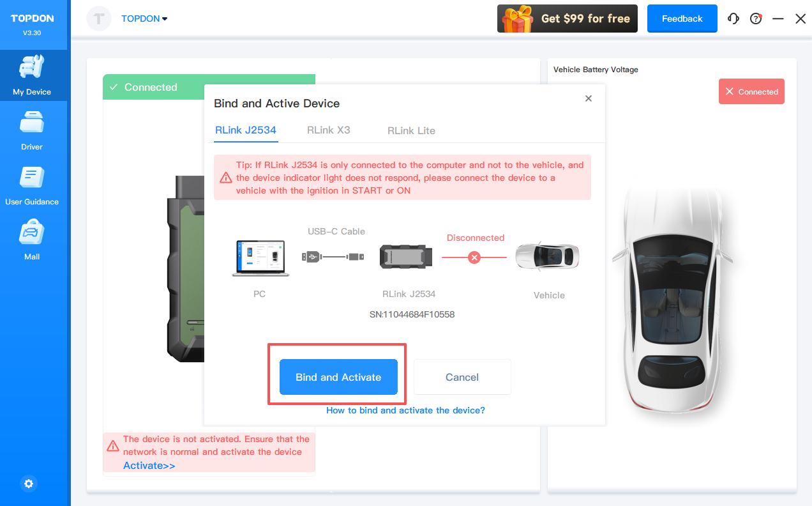Click the customer support headset icon
812x506 pixels.
coord(733,19)
